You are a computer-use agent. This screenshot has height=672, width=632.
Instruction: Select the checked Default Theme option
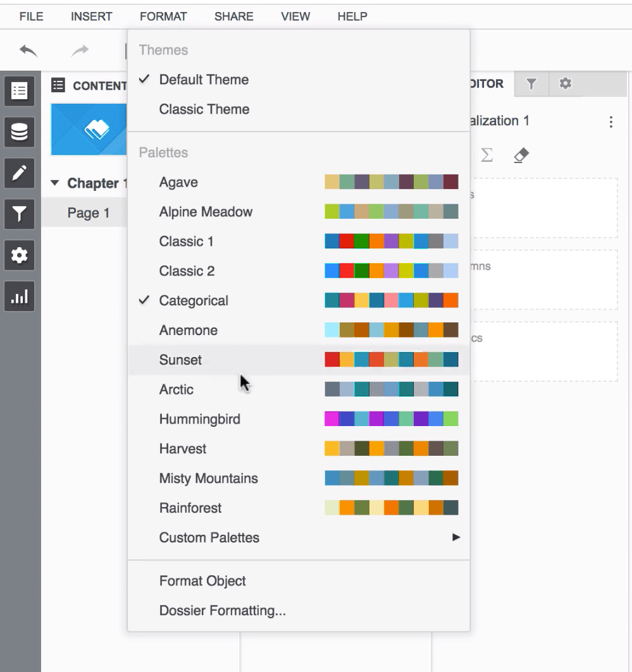click(204, 80)
